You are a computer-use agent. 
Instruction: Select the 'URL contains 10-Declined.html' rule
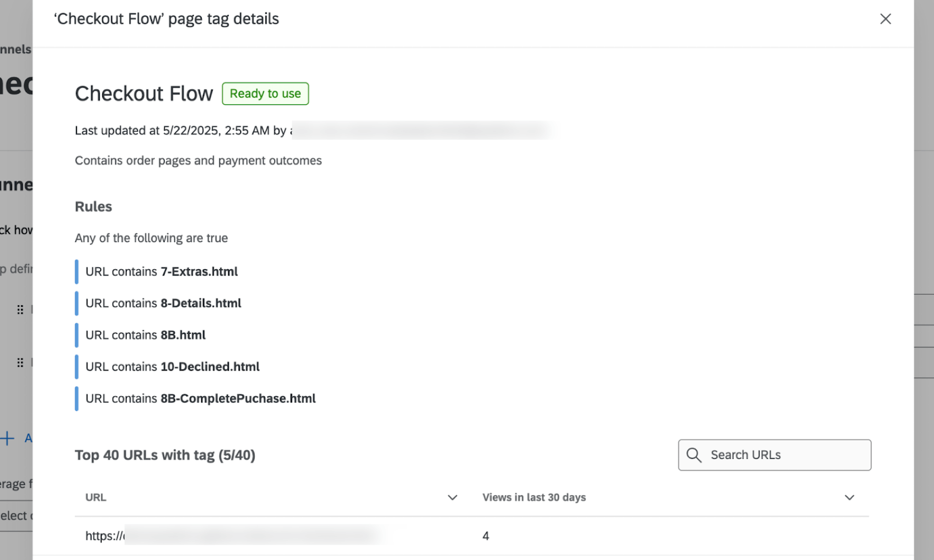pyautogui.click(x=173, y=367)
